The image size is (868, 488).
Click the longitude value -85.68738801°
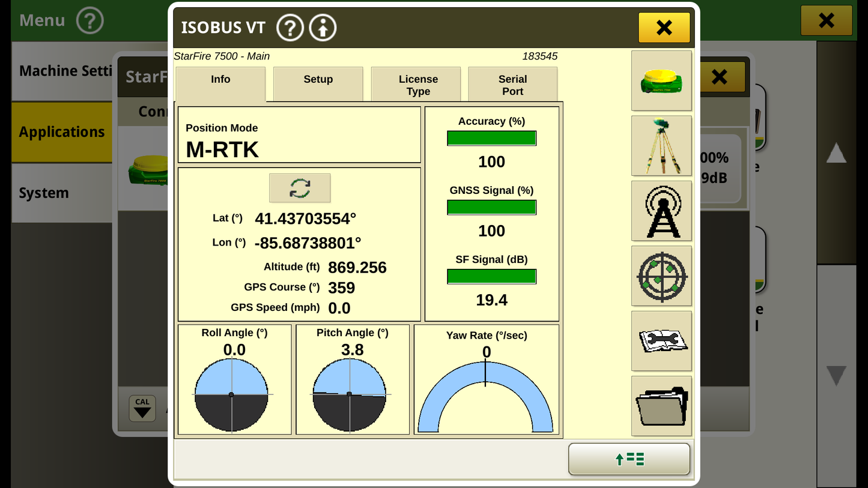[308, 243]
